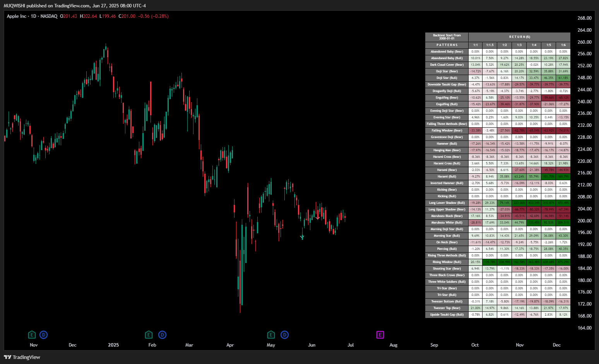Select the Three White Soldiers (Bull) label

point(447,282)
